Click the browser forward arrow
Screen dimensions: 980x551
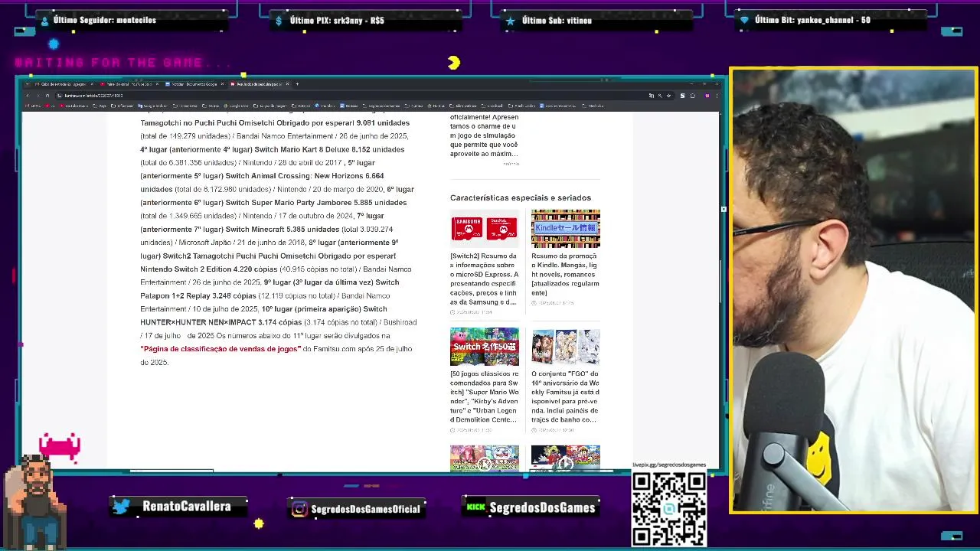click(38, 96)
